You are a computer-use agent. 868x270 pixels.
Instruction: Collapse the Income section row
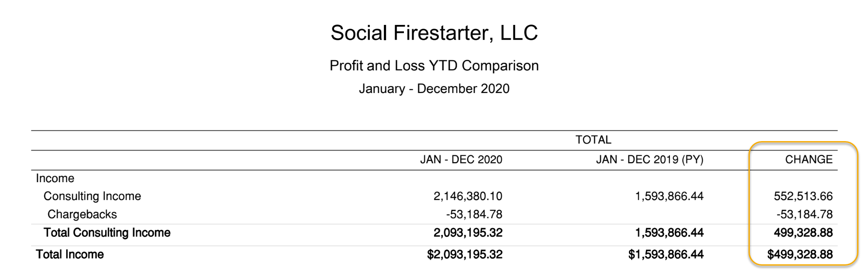[x=55, y=178]
